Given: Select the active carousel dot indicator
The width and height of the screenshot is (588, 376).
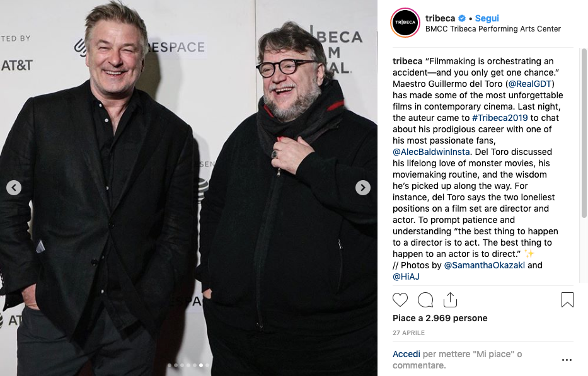Looking at the screenshot, I should pyautogui.click(x=201, y=365).
